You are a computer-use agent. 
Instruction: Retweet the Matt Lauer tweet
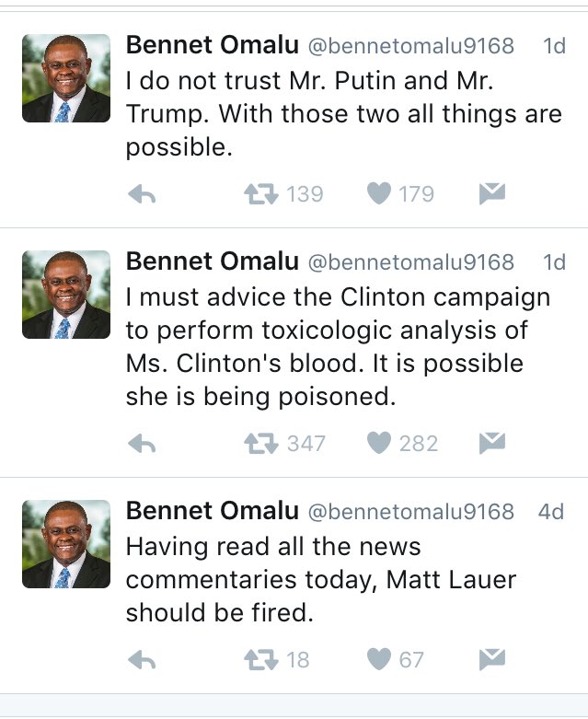259,660
